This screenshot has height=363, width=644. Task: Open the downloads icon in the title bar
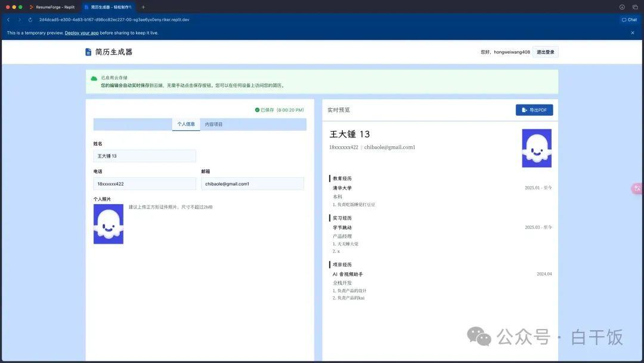pyautogui.click(x=622, y=7)
